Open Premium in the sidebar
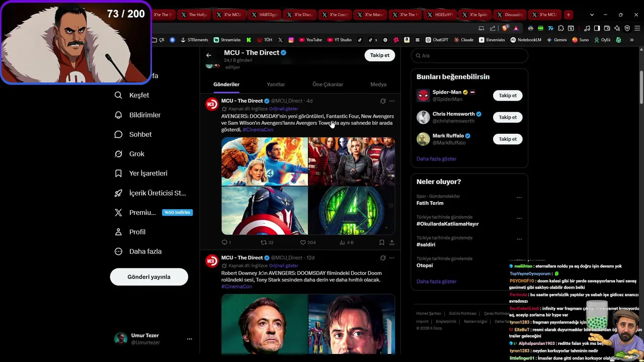The width and height of the screenshot is (644, 362). pos(153,212)
